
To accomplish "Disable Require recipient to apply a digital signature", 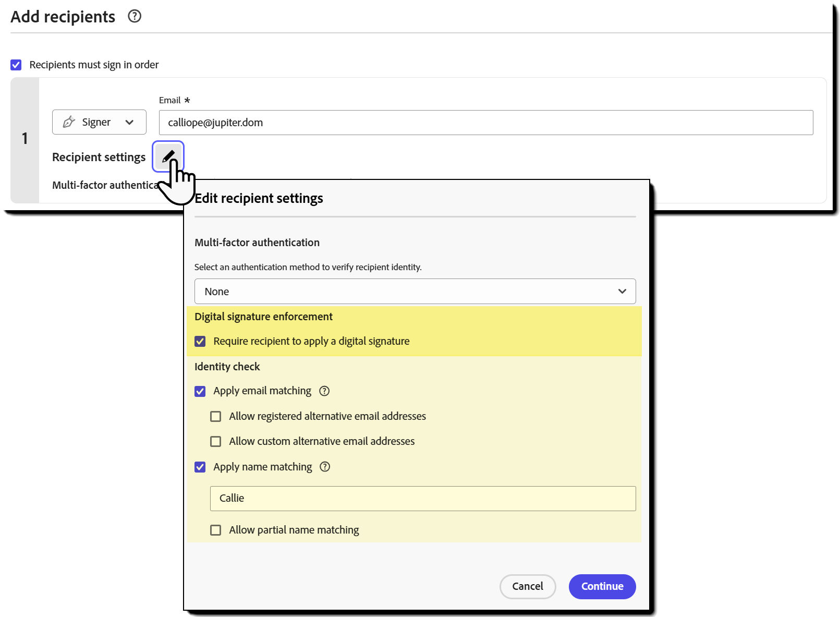I will click(x=200, y=341).
